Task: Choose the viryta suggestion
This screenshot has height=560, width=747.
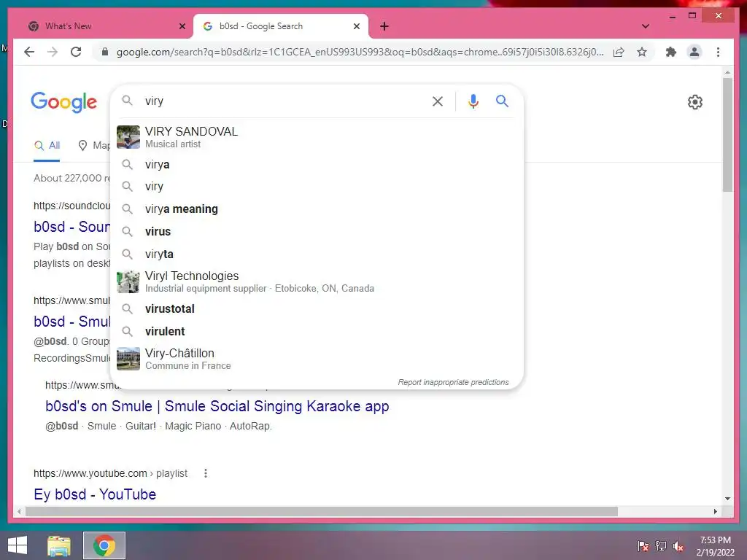Action: [x=317, y=254]
